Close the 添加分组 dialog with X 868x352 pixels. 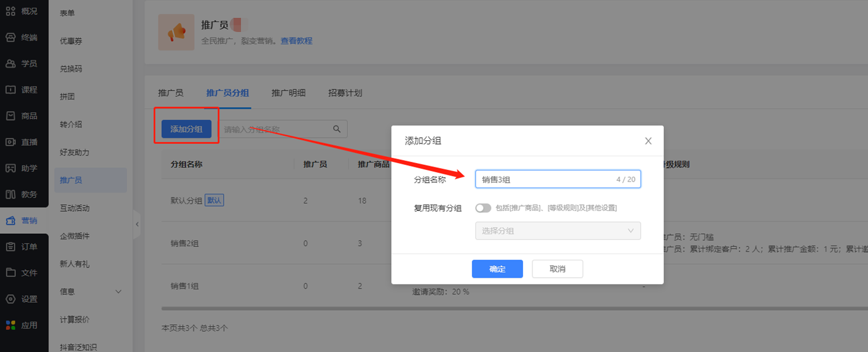pos(648,141)
